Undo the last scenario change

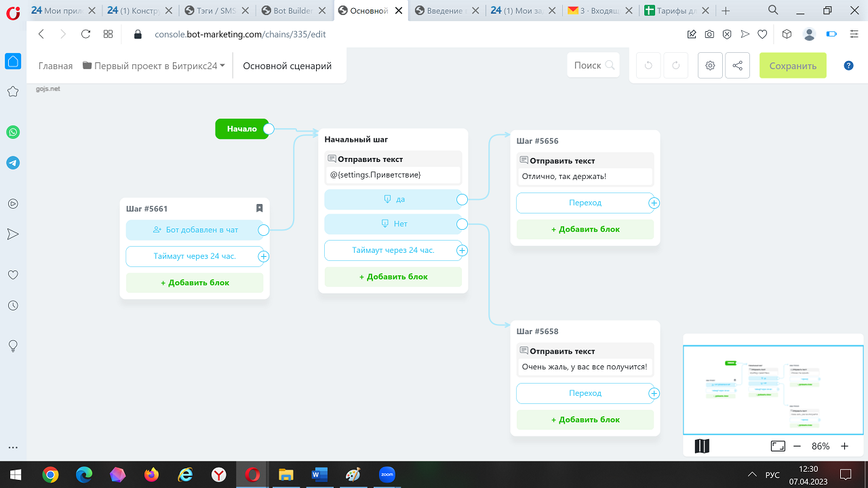pyautogui.click(x=648, y=66)
